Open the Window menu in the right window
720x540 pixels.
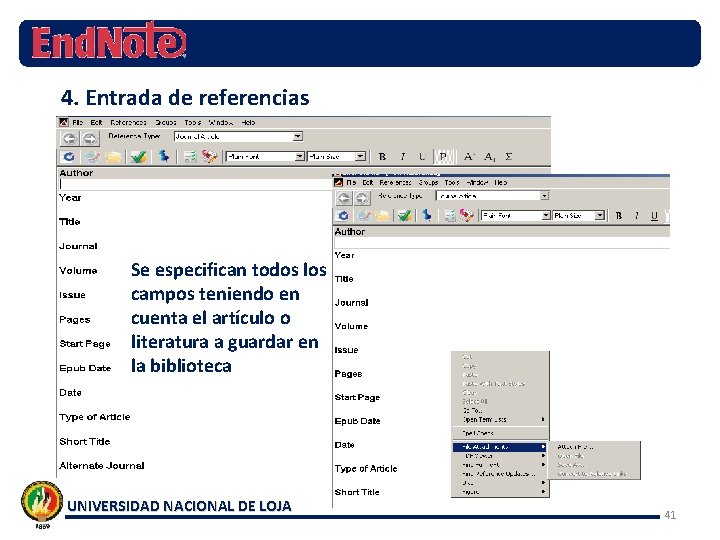coord(477,182)
